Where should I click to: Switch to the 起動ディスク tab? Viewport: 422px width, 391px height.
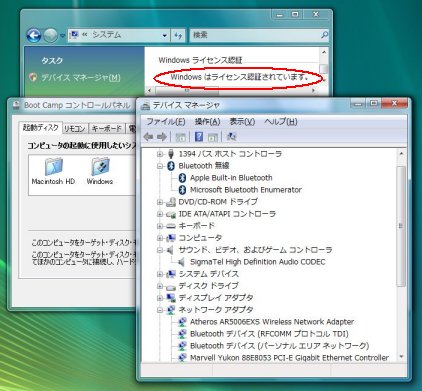[40, 128]
